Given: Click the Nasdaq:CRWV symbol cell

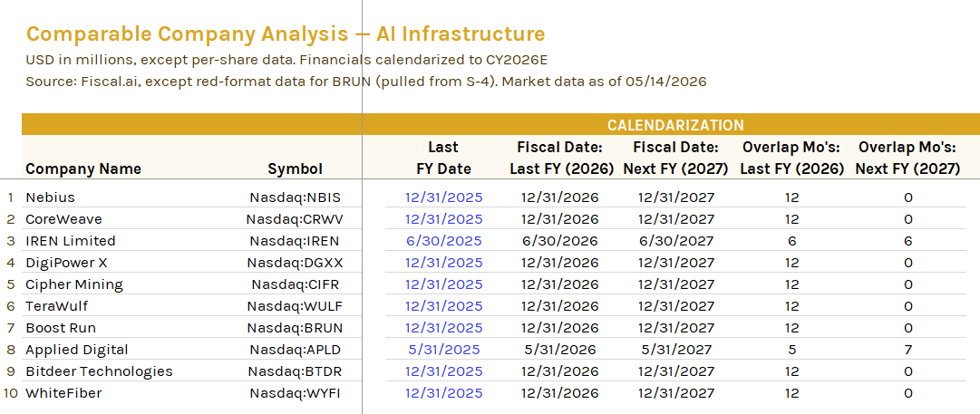Looking at the screenshot, I should tap(295, 219).
